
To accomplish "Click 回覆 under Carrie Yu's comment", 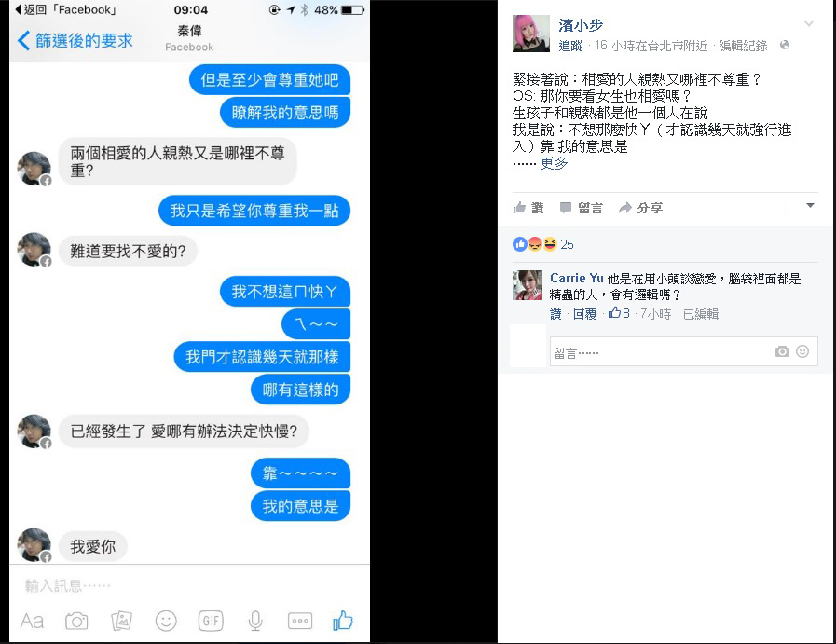I will 585,314.
